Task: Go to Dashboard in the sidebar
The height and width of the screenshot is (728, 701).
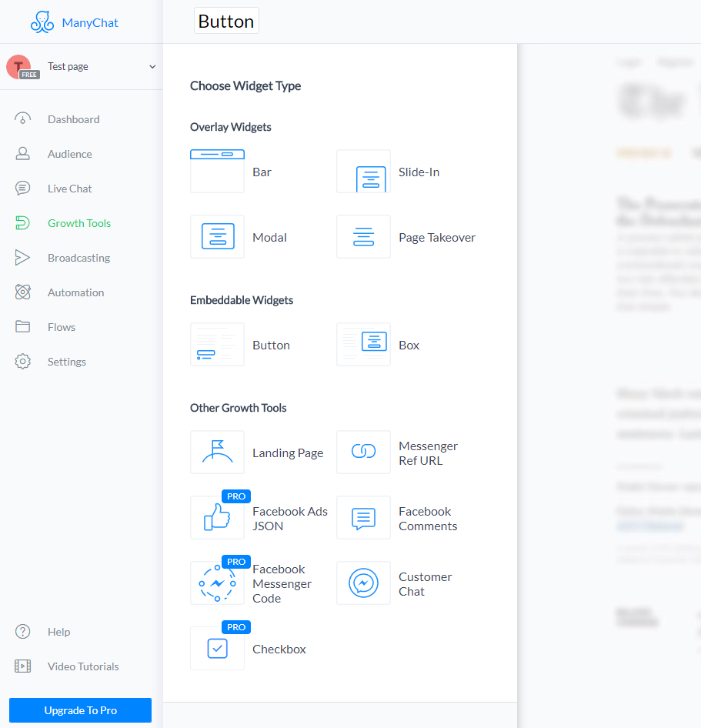Action: pyautogui.click(x=73, y=119)
